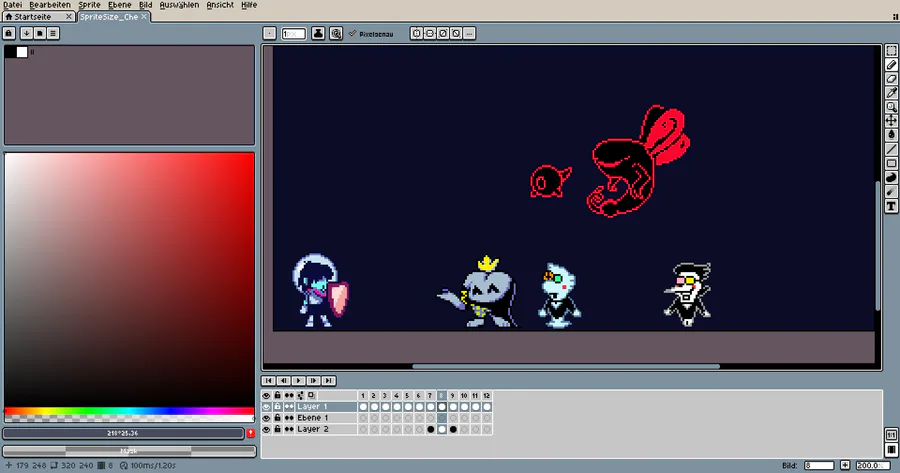
Task: Toggle the lock on Layer 1
Action: pyautogui.click(x=277, y=406)
